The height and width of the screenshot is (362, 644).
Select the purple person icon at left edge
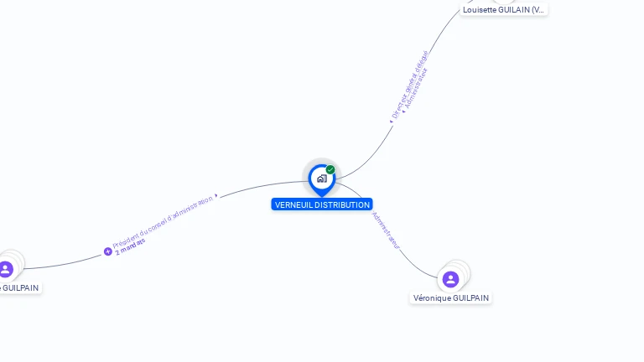[x=6, y=269]
